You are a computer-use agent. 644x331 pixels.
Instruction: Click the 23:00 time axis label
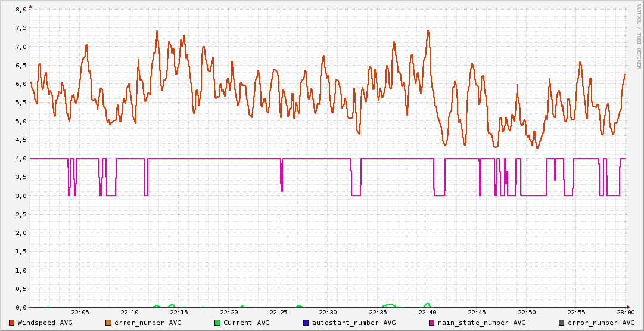pyautogui.click(x=626, y=312)
